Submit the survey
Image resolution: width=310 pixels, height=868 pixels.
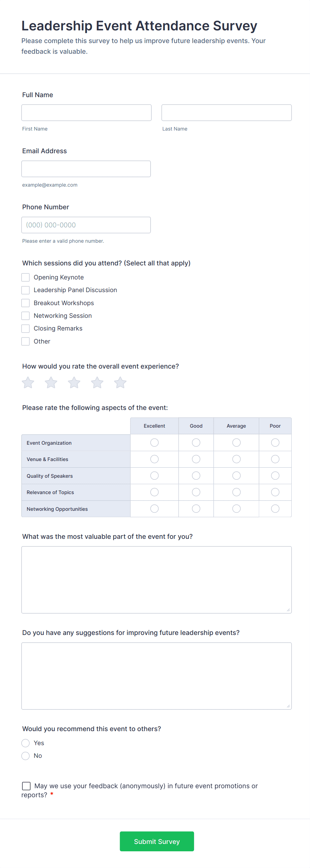157,841
